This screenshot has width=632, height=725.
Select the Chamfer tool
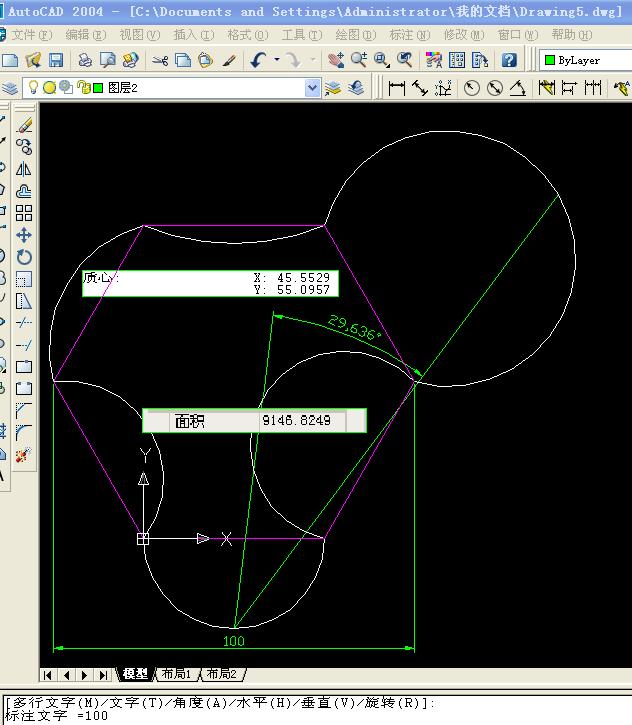[x=24, y=410]
